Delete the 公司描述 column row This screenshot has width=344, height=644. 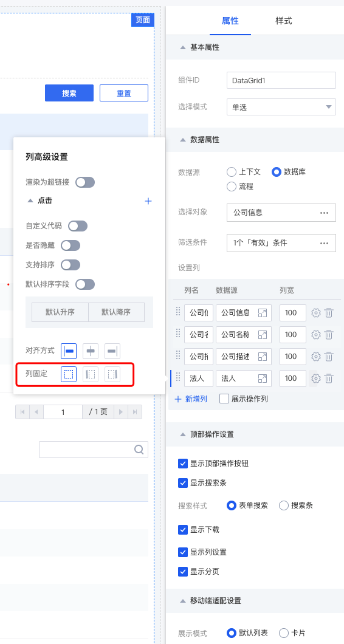[329, 357]
